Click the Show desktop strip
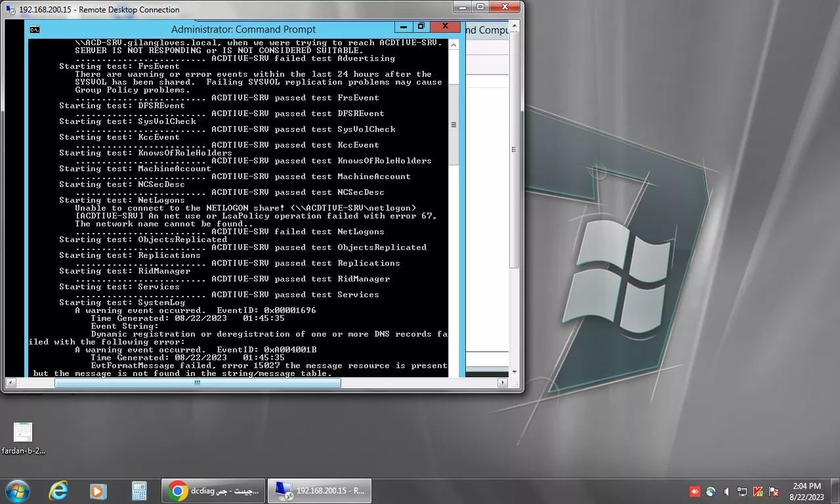The image size is (840, 504). coord(835,491)
